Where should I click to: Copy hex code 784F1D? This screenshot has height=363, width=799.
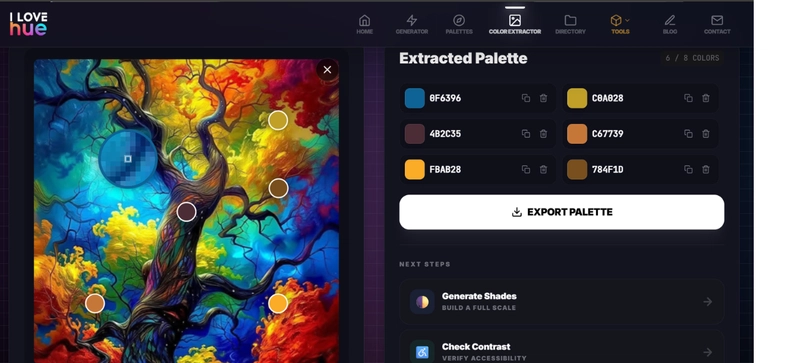pyautogui.click(x=688, y=169)
